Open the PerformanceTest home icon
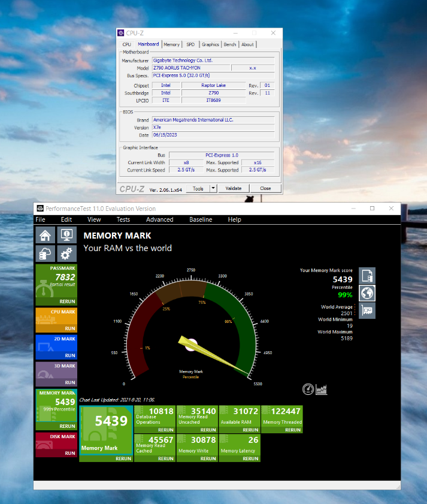This screenshot has width=427, height=504. (46, 236)
